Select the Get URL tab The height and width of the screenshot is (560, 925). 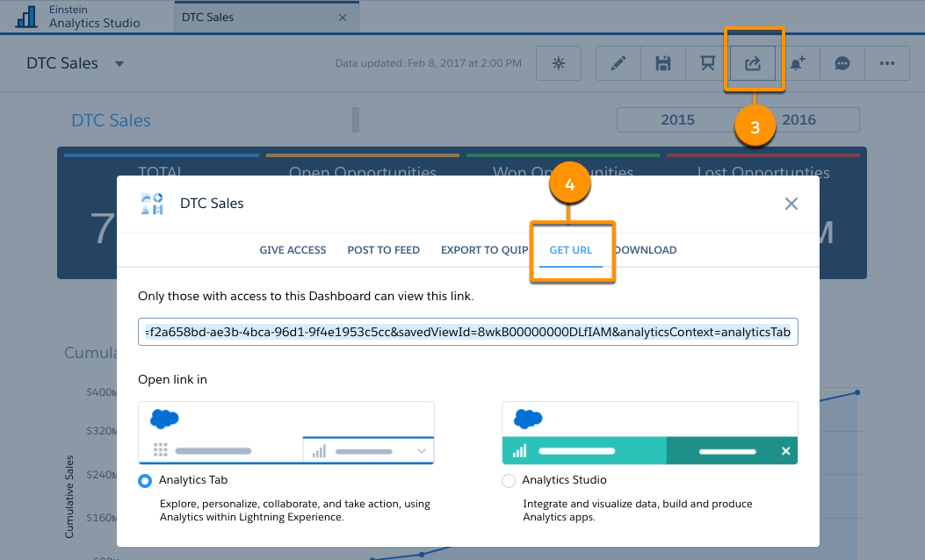pyautogui.click(x=570, y=250)
